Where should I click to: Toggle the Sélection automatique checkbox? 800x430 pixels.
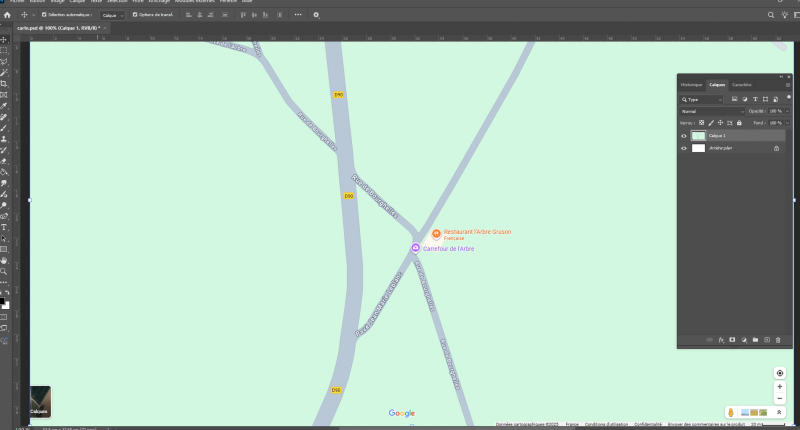tap(43, 15)
